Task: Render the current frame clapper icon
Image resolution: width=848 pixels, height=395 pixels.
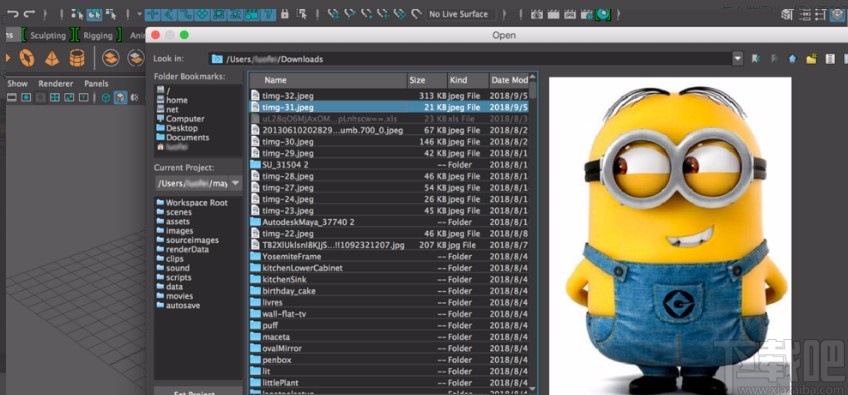Action: pos(553,15)
